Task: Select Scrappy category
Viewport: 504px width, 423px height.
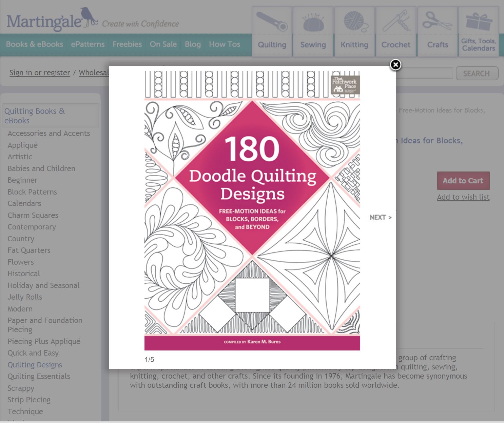Action: [21, 388]
